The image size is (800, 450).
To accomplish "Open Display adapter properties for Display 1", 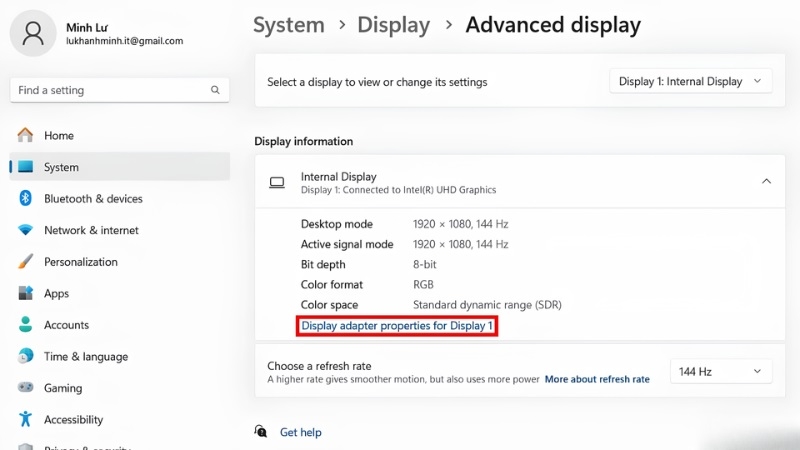I will [397, 326].
